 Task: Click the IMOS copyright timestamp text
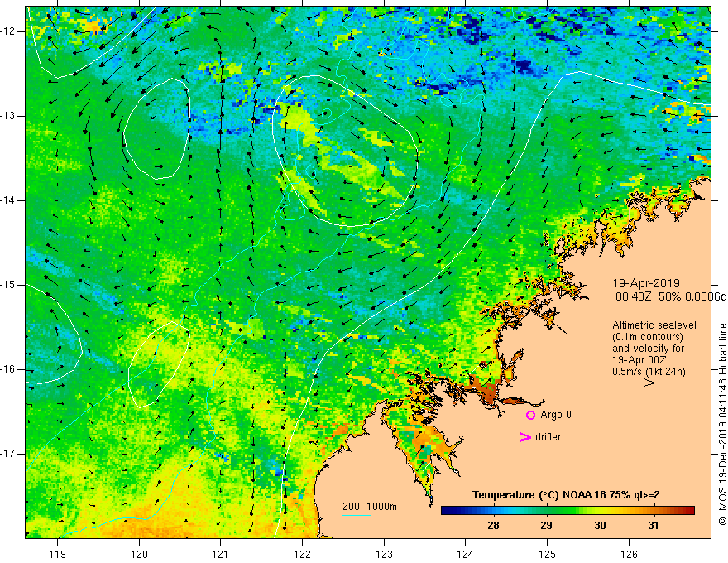tap(722, 424)
